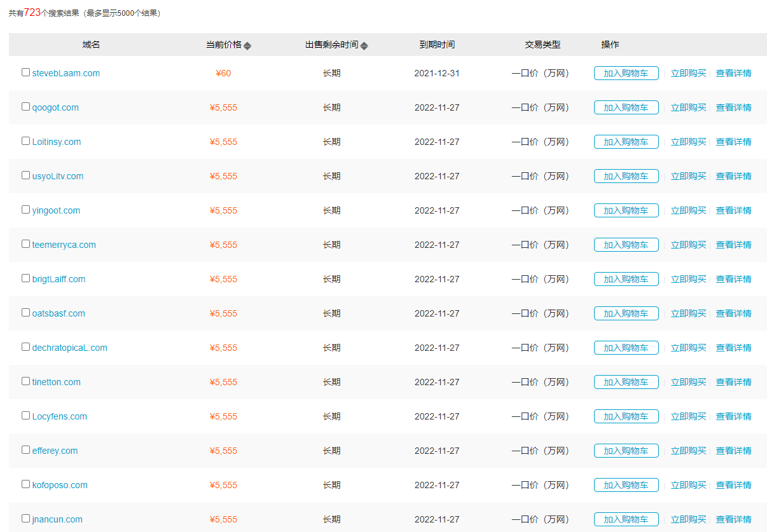Add qoogot.com to cart (加入购物车)
The height and width of the screenshot is (532, 767).
(626, 107)
